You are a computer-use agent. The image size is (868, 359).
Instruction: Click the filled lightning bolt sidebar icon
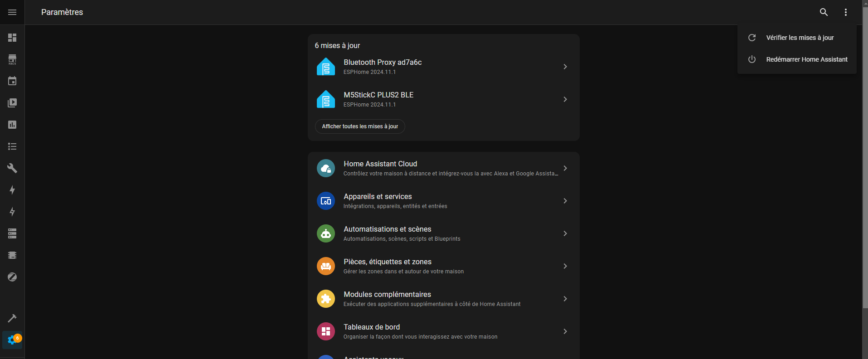(x=12, y=190)
